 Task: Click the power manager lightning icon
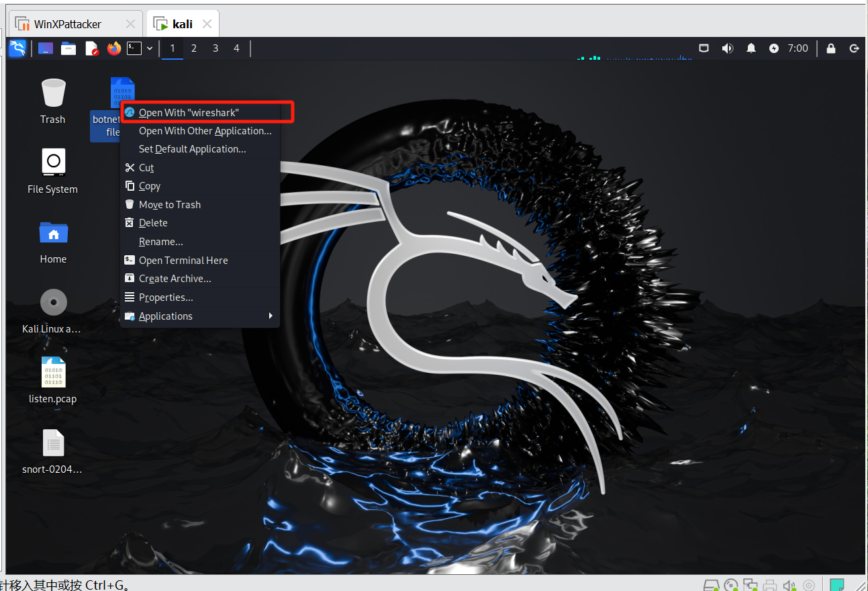774,48
